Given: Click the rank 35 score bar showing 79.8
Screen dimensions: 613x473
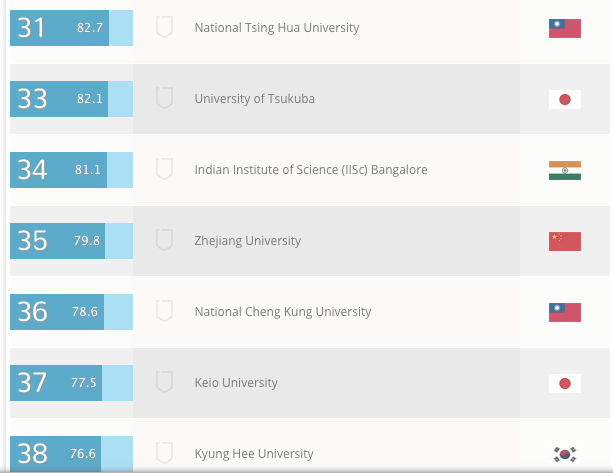Looking at the screenshot, I should click(71, 241).
